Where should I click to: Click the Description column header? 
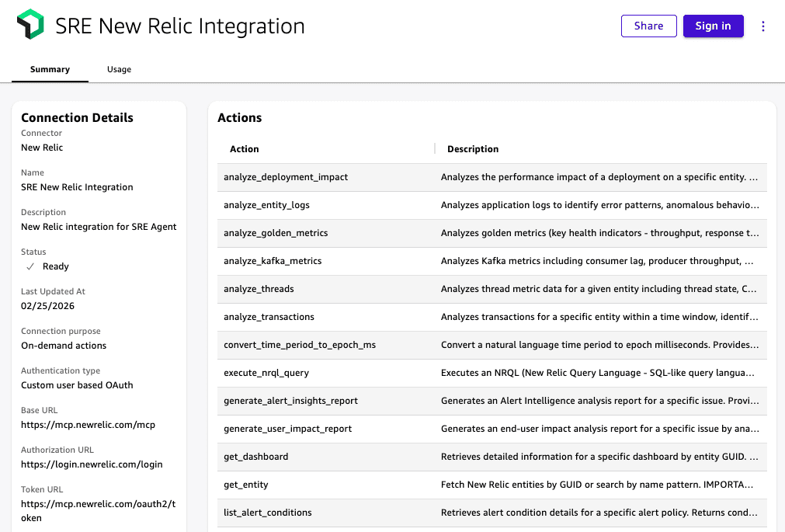click(473, 149)
